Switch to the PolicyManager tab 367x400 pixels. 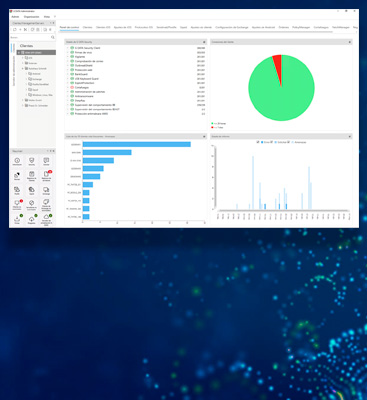coord(301,27)
